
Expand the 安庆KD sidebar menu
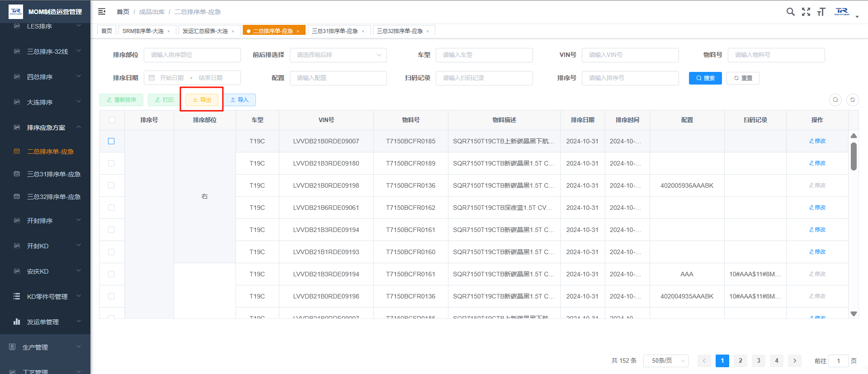45,271
